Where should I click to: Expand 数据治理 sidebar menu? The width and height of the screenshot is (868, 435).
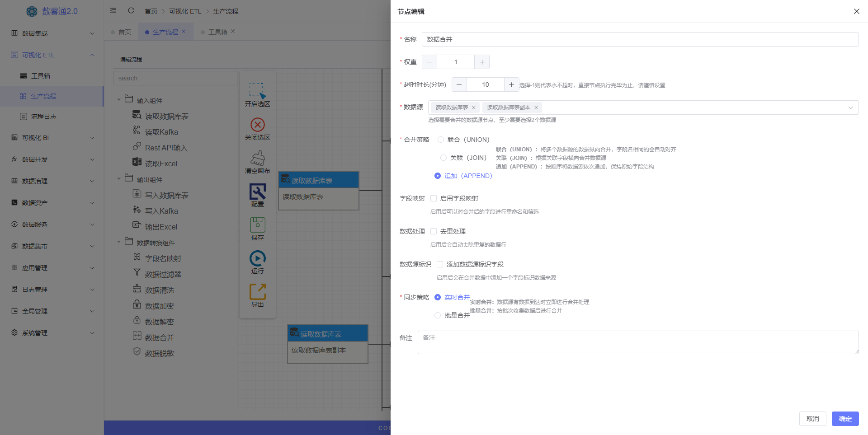(x=52, y=181)
